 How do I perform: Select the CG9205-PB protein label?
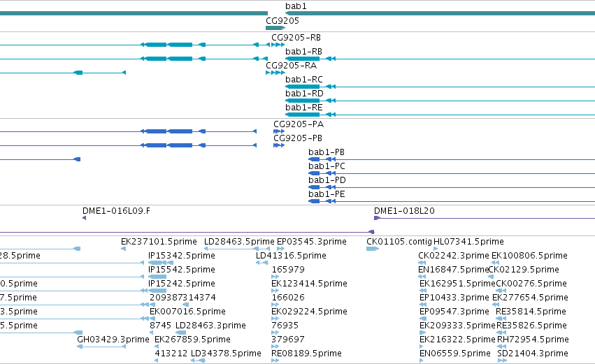(x=298, y=138)
